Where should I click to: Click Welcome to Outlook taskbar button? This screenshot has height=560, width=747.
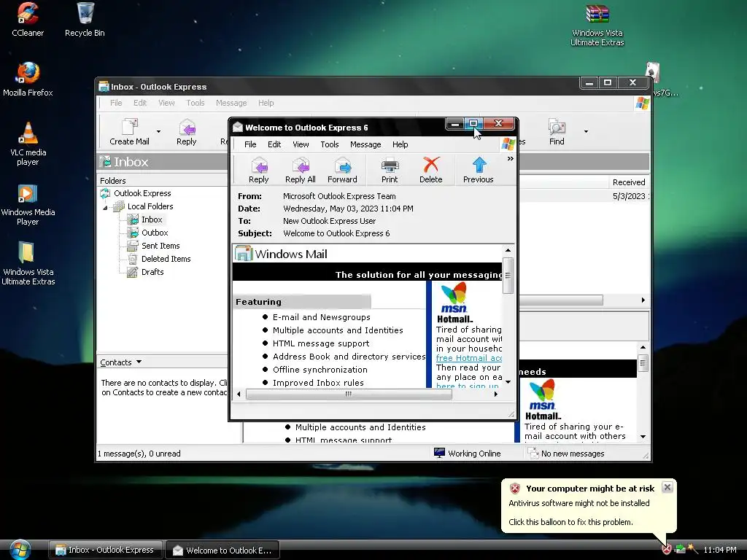(222, 550)
